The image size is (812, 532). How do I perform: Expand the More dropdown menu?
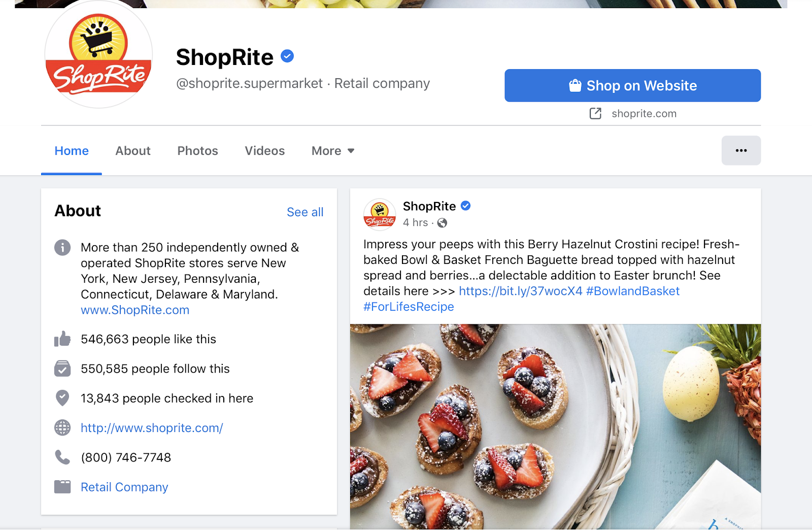333,151
